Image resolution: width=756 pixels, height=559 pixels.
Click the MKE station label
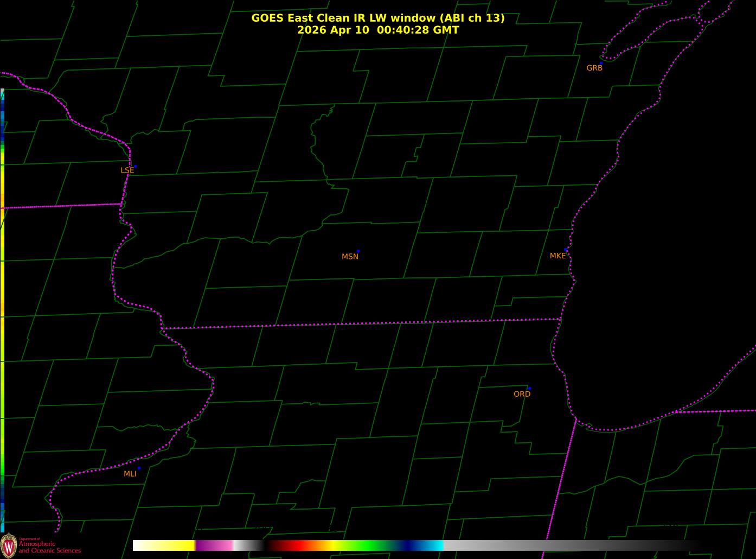click(558, 256)
